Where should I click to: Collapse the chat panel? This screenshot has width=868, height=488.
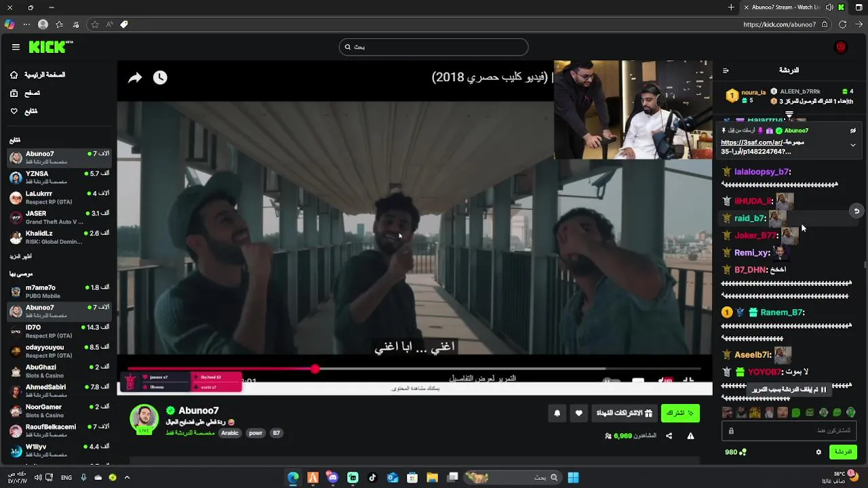click(726, 70)
